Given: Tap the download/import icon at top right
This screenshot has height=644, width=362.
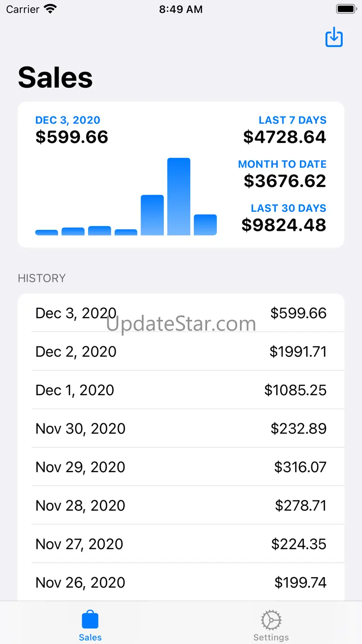Looking at the screenshot, I should click(x=334, y=37).
